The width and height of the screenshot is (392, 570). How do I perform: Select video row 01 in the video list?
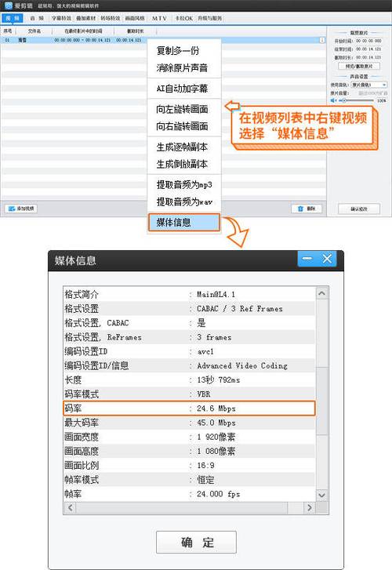pos(162,40)
